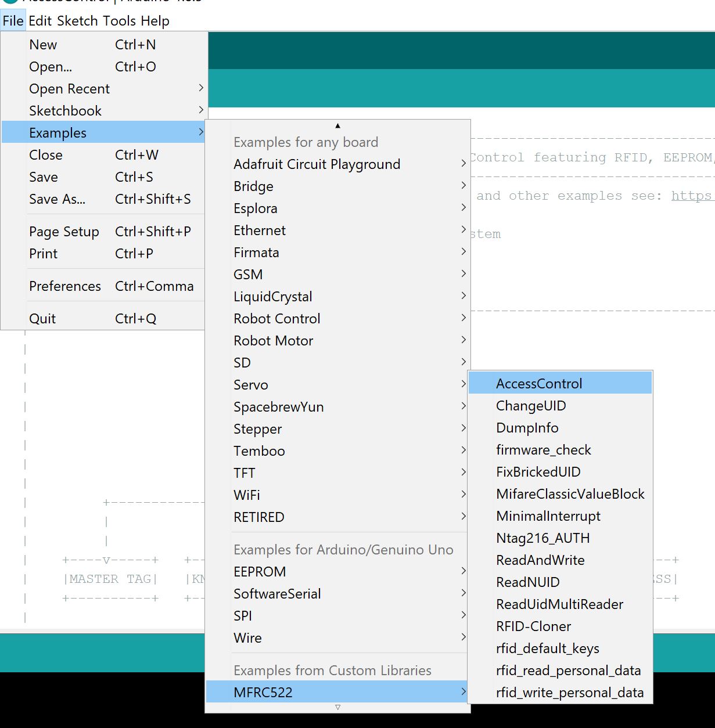Expand Adafruit Circuit Playground examples

click(337, 164)
